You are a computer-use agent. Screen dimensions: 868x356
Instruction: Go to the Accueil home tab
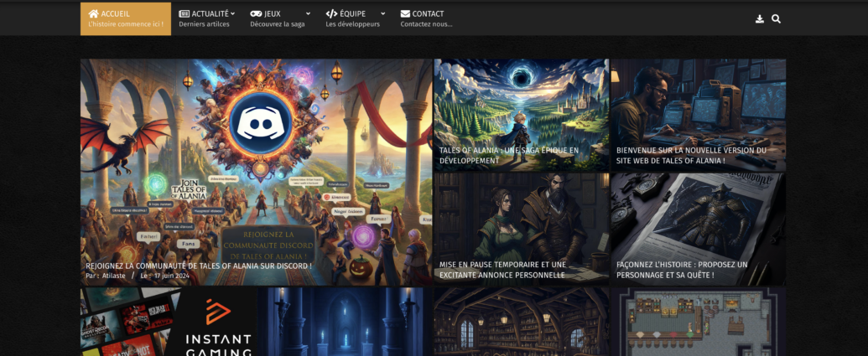pyautogui.click(x=125, y=18)
